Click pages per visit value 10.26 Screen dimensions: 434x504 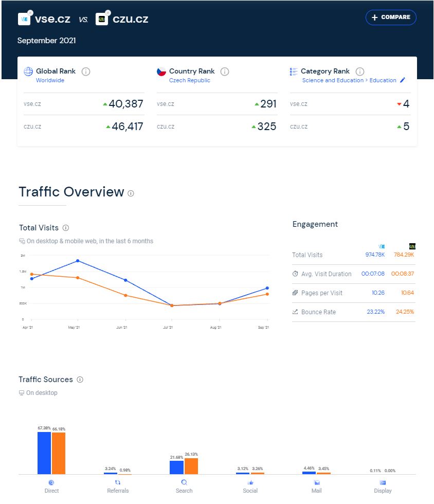[x=378, y=293]
